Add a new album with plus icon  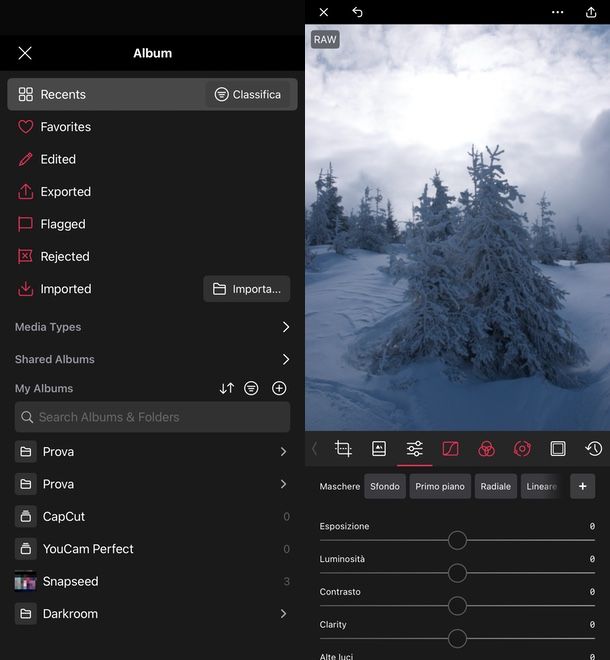[279, 388]
